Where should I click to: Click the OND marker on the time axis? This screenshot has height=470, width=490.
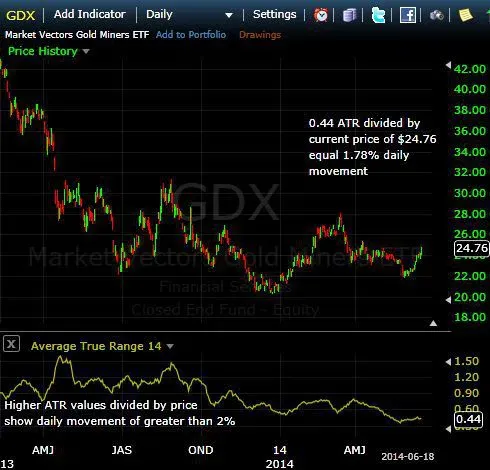click(200, 450)
